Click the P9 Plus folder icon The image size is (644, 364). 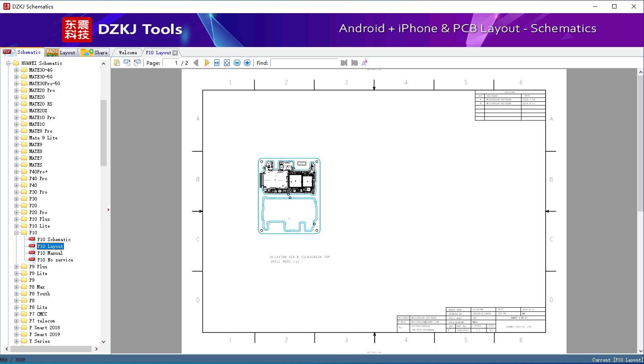tap(24, 267)
